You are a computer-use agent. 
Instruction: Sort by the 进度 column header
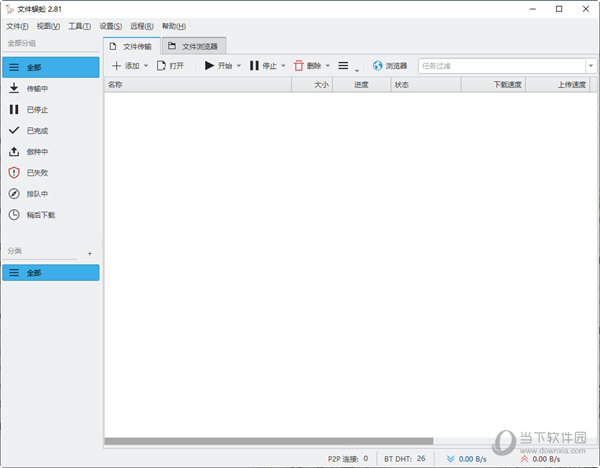tap(362, 85)
